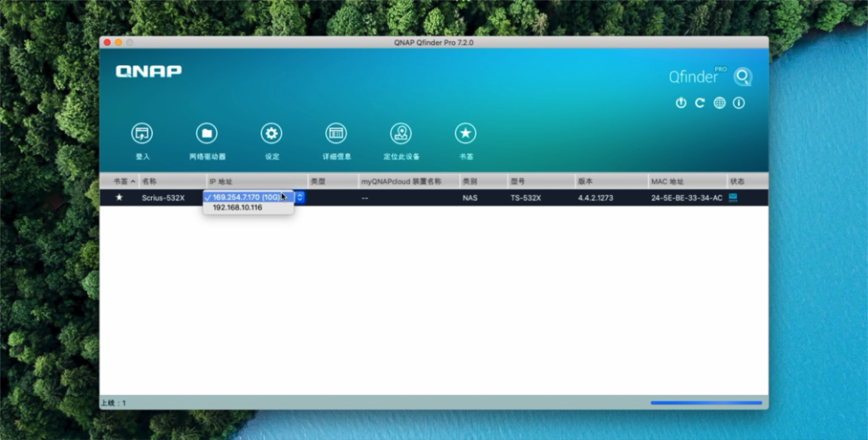The image size is (868, 440).
Task: Click the power icon under Qfinder logo
Action: click(x=681, y=103)
